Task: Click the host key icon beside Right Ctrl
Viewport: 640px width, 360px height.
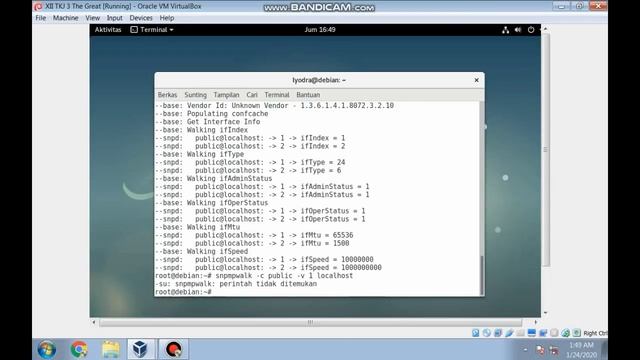Action: click(x=576, y=333)
